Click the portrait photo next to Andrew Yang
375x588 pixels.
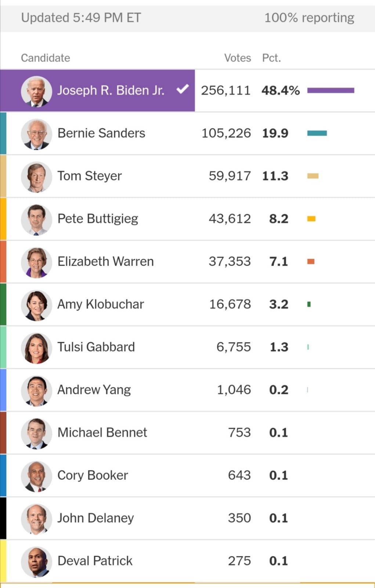coord(36,390)
